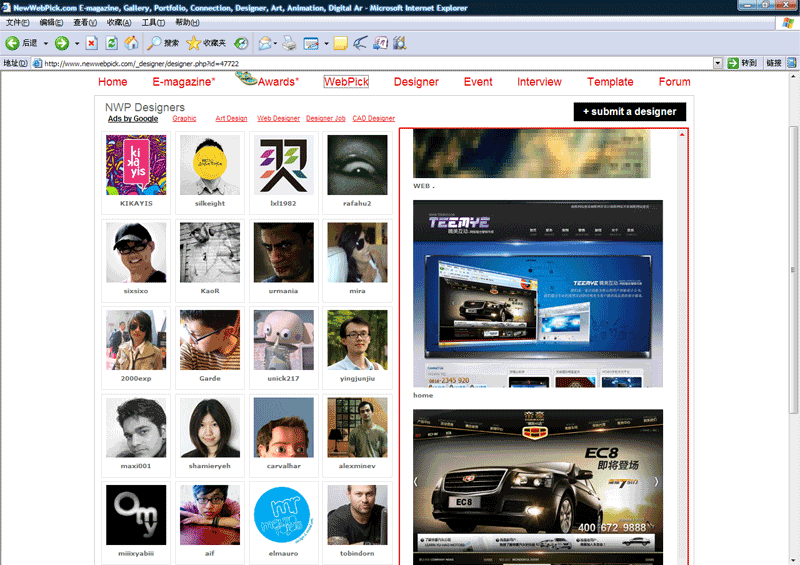Open the 工具(T) menu

153,22
